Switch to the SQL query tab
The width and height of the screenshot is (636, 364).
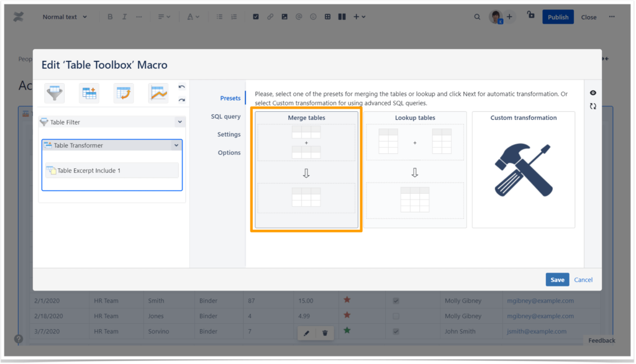point(225,116)
